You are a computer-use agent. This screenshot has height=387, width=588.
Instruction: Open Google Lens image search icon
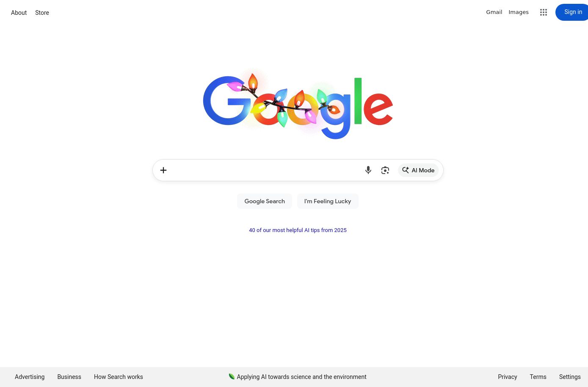385,170
